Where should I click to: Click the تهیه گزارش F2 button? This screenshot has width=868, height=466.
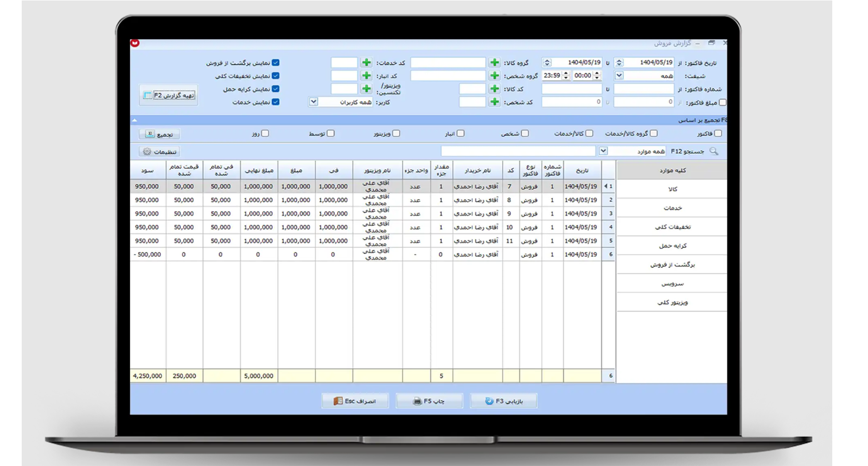(168, 95)
